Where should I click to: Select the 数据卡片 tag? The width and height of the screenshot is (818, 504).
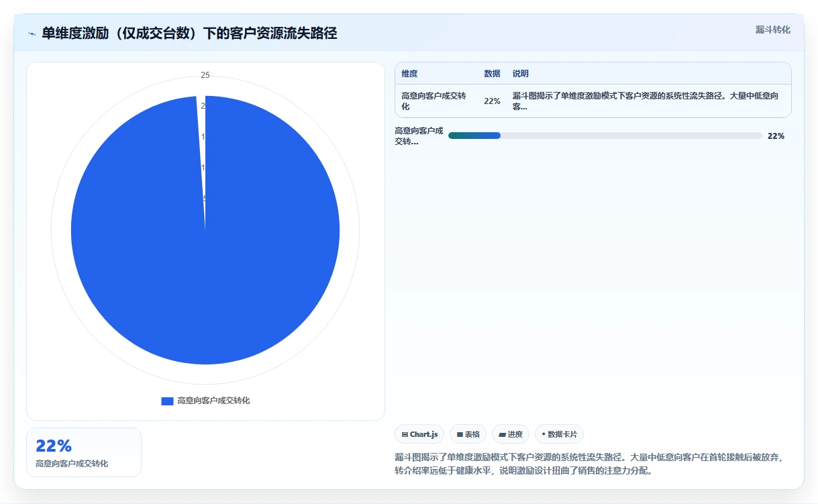point(560,434)
